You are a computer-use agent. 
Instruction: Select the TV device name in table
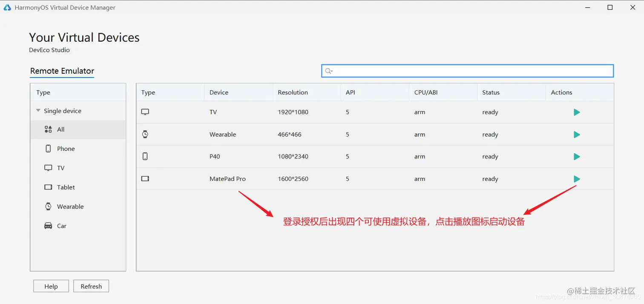(213, 112)
